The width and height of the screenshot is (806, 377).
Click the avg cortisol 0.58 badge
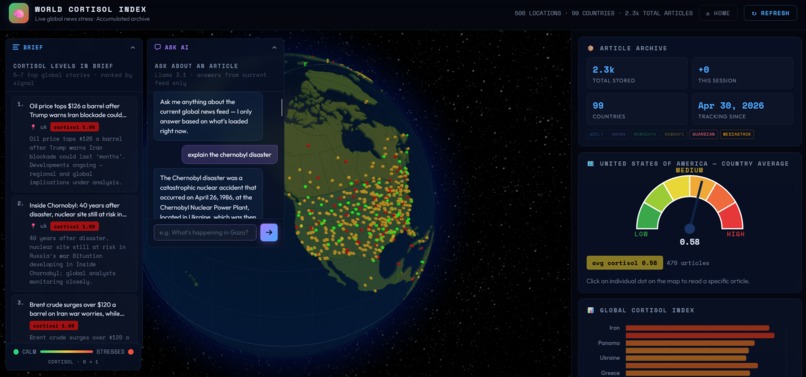pos(625,263)
